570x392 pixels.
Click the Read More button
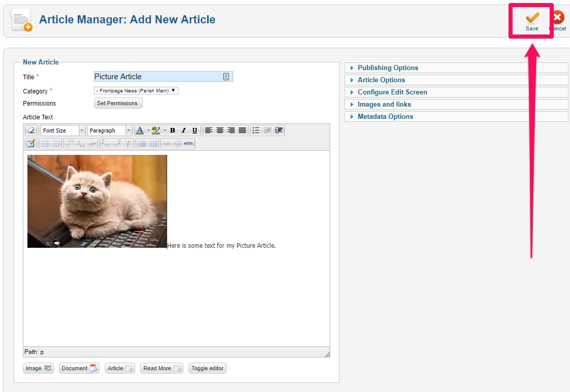162,368
